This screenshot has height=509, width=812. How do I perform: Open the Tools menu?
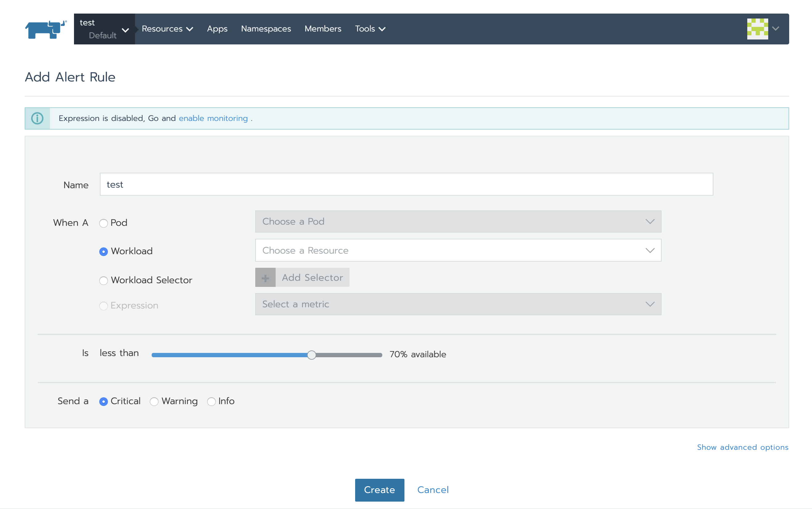[370, 29]
